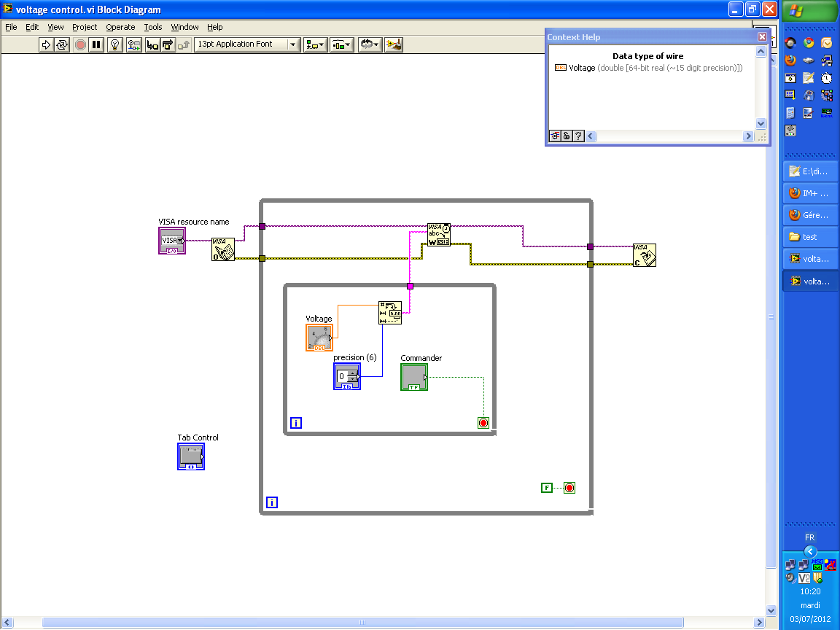Select the VISA Write function node

coord(439,235)
